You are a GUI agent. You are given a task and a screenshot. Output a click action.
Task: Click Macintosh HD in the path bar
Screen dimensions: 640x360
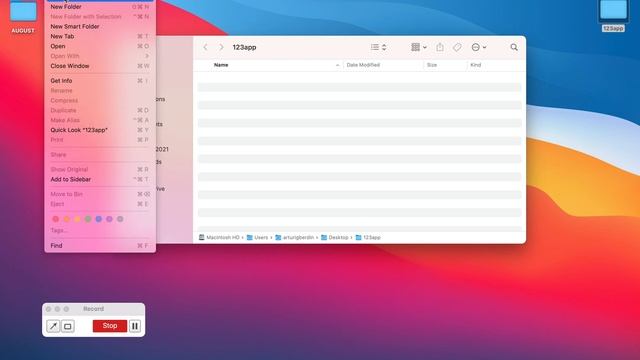point(219,237)
